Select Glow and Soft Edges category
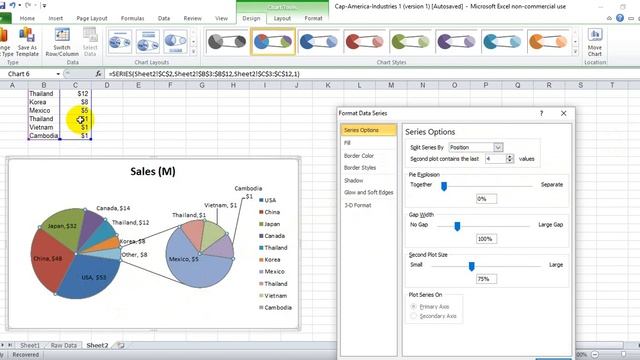This screenshot has width=640, height=360. [x=369, y=192]
